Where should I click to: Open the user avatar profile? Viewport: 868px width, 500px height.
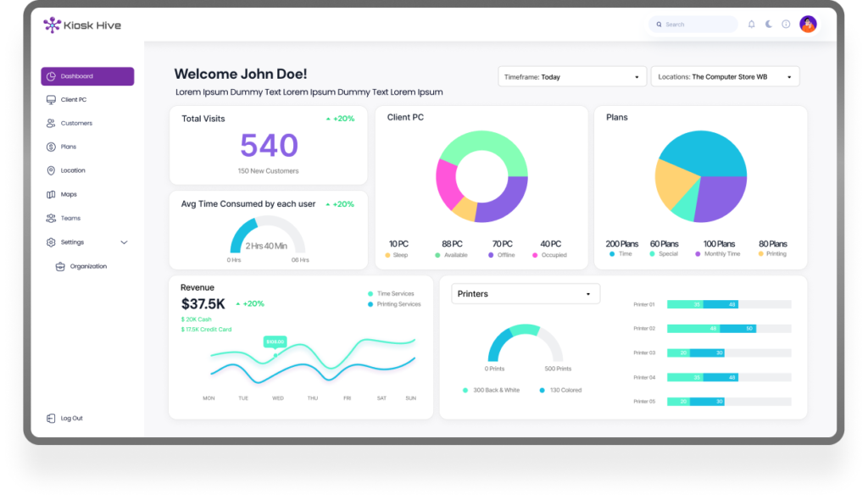pyautogui.click(x=808, y=25)
